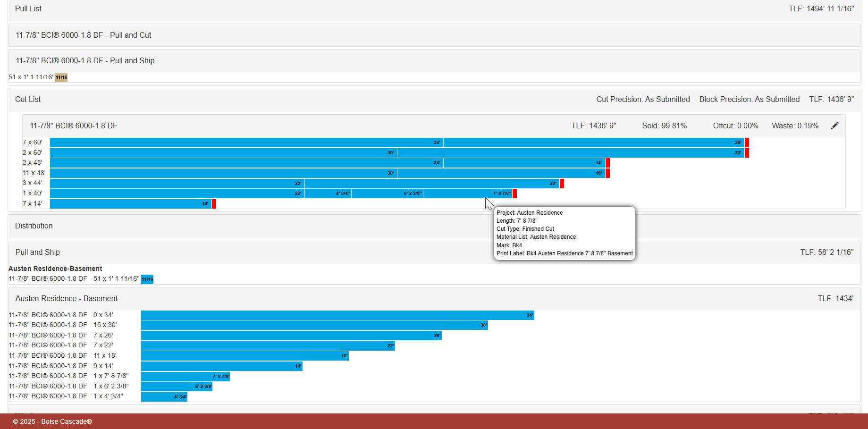Click the red waste marker on the 1 x 40' row
Screen dimensions: 868x429
[x=514, y=193]
